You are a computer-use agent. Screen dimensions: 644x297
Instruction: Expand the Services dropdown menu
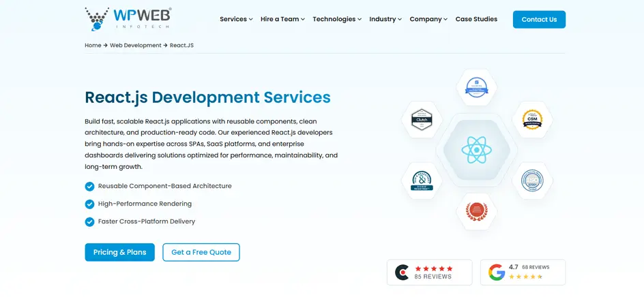click(236, 19)
